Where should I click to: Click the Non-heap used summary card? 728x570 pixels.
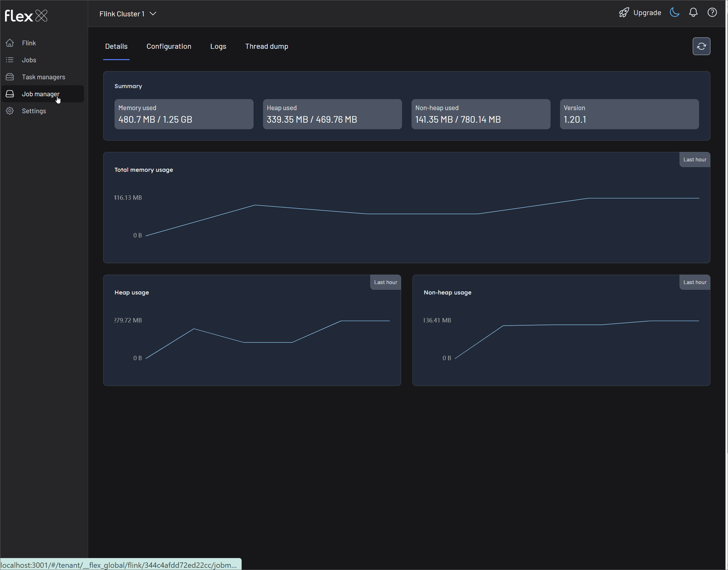pos(481,114)
